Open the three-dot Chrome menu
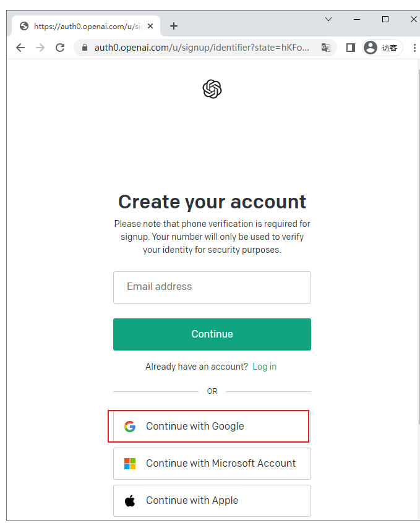 [x=414, y=48]
